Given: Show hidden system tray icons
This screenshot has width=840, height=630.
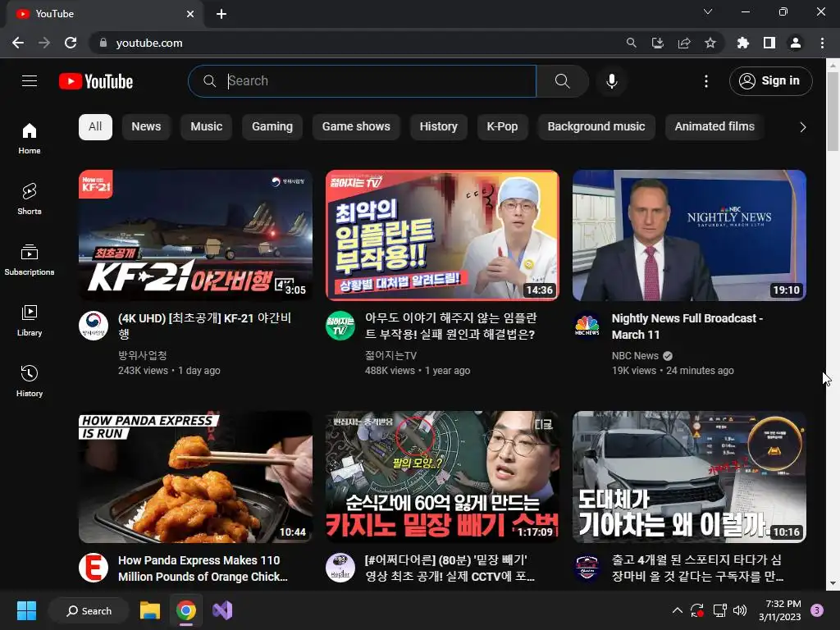Looking at the screenshot, I should click(677, 610).
